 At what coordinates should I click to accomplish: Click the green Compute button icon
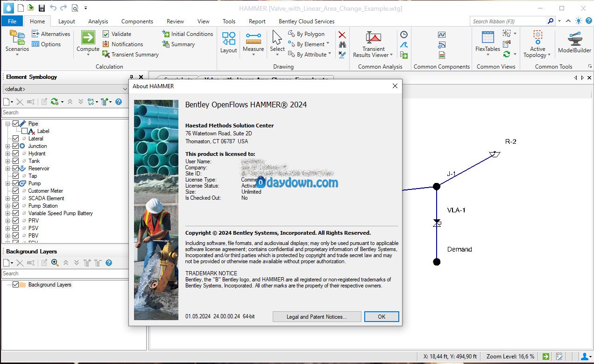88,37
